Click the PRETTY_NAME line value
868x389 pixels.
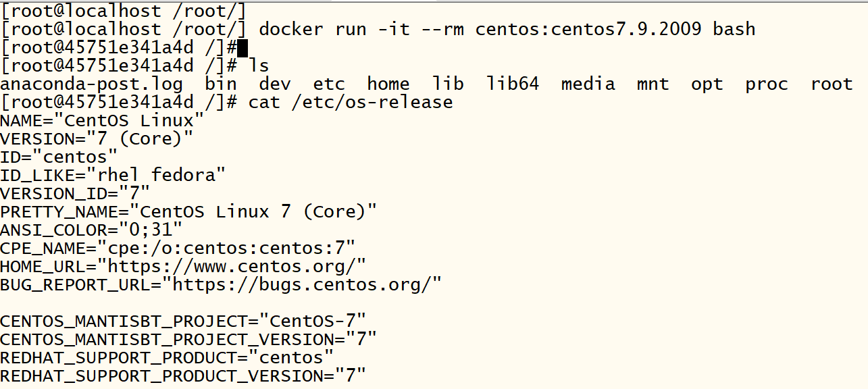click(x=253, y=211)
